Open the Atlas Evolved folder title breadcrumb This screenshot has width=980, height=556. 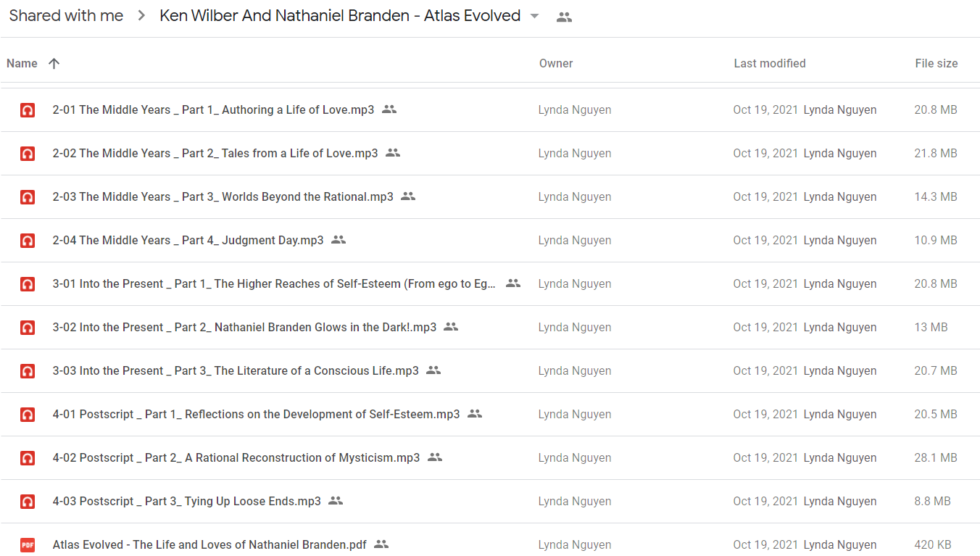click(340, 16)
